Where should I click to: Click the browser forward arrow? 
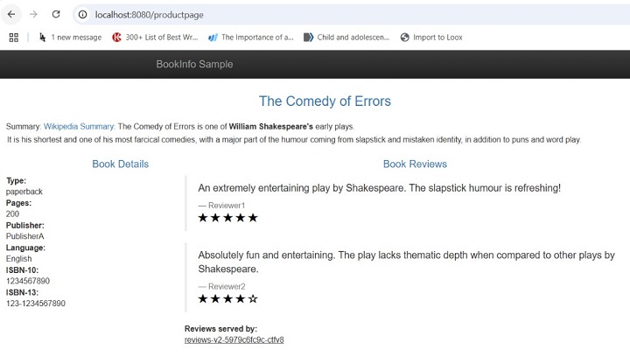[x=34, y=15]
